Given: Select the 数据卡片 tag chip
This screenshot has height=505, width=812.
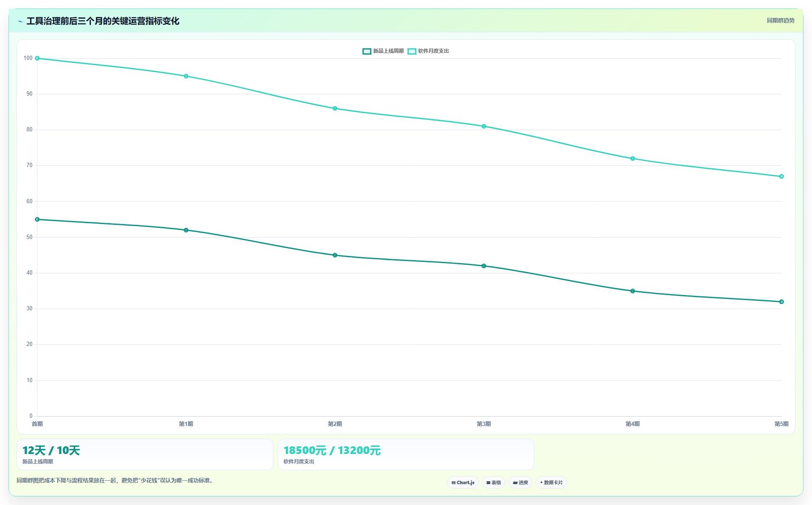Looking at the screenshot, I should point(551,482).
